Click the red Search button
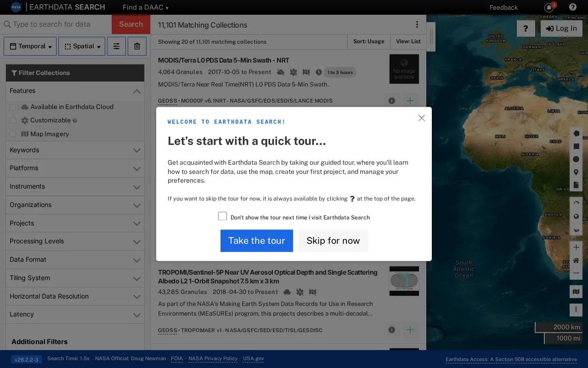588x368 pixels. point(131,24)
